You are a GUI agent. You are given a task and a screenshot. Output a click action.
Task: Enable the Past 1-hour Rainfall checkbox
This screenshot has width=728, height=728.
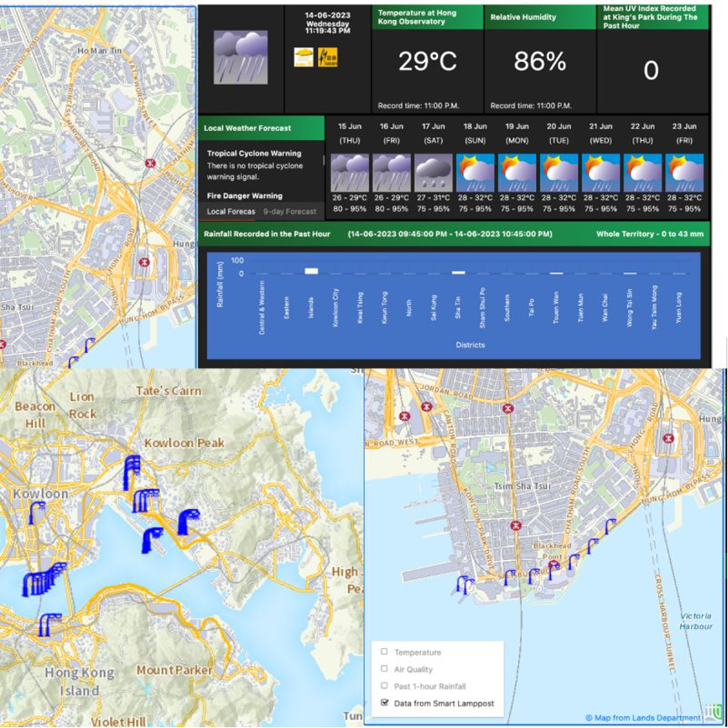coord(384,685)
